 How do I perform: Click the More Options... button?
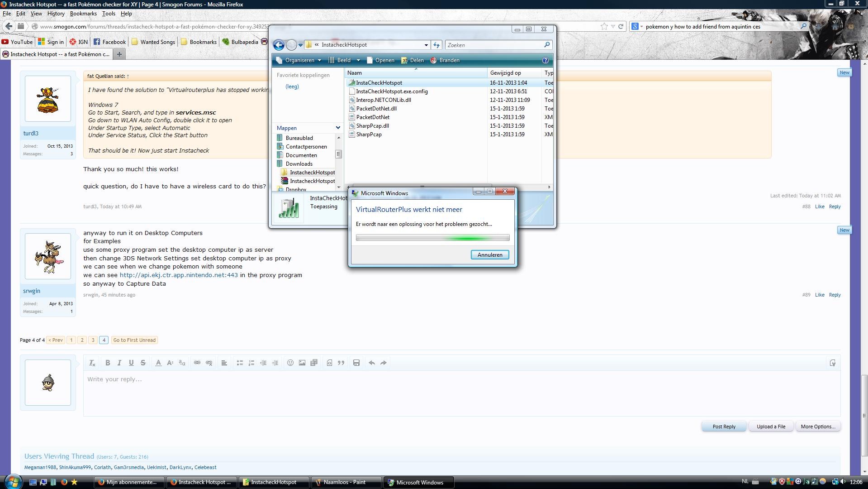(x=818, y=427)
